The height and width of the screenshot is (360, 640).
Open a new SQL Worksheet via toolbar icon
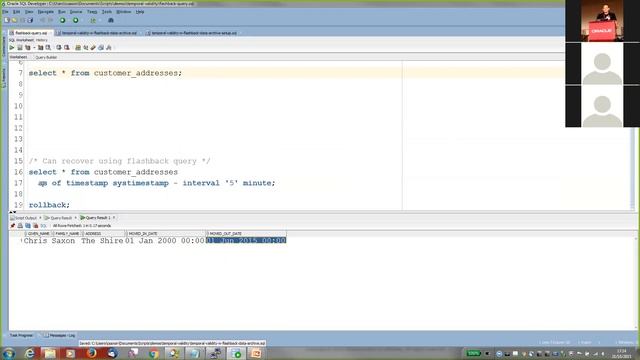[x=93, y=20]
